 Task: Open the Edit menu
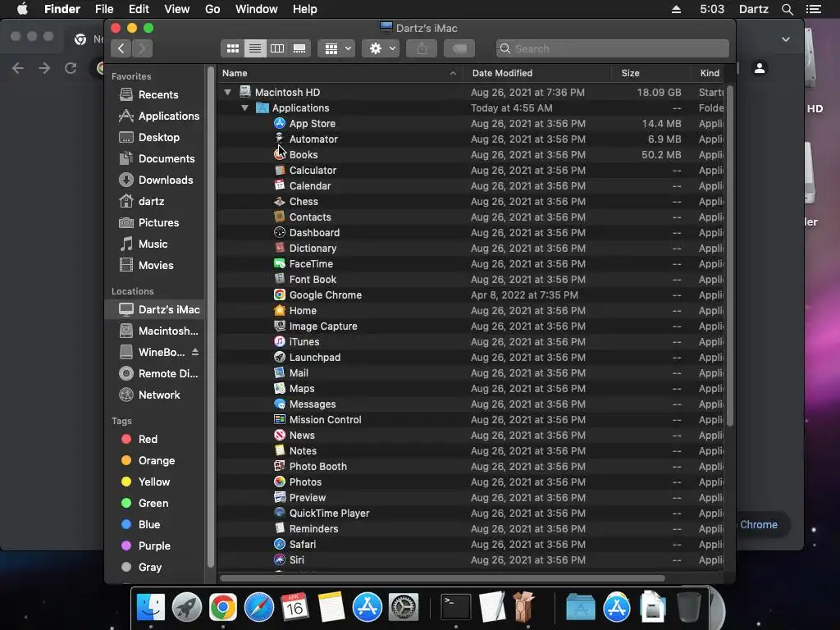click(139, 9)
